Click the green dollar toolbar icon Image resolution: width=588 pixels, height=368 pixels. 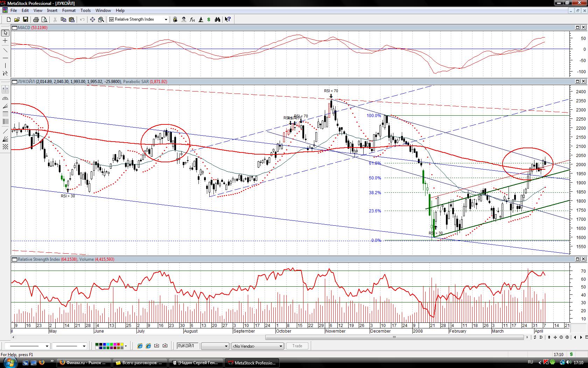[209, 20]
